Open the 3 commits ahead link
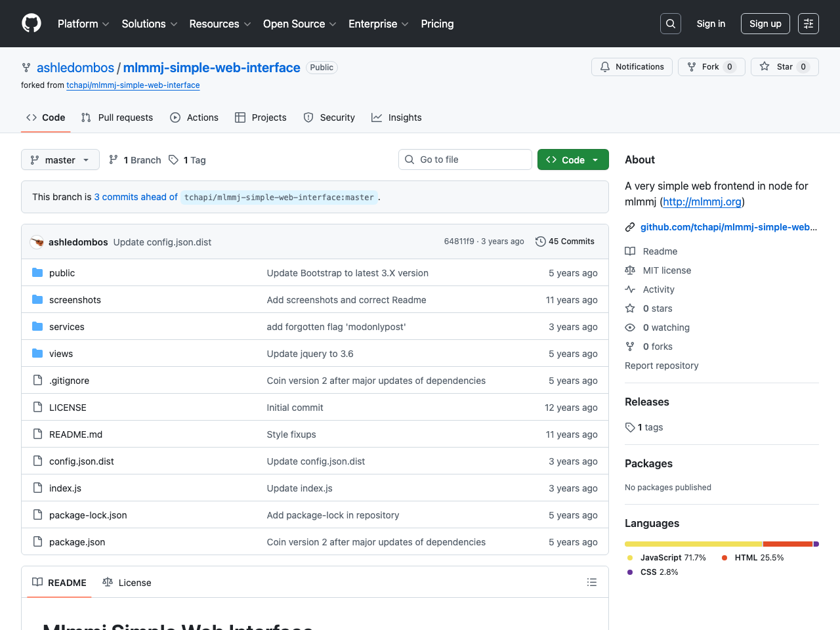The width and height of the screenshot is (840, 630). pos(136,197)
